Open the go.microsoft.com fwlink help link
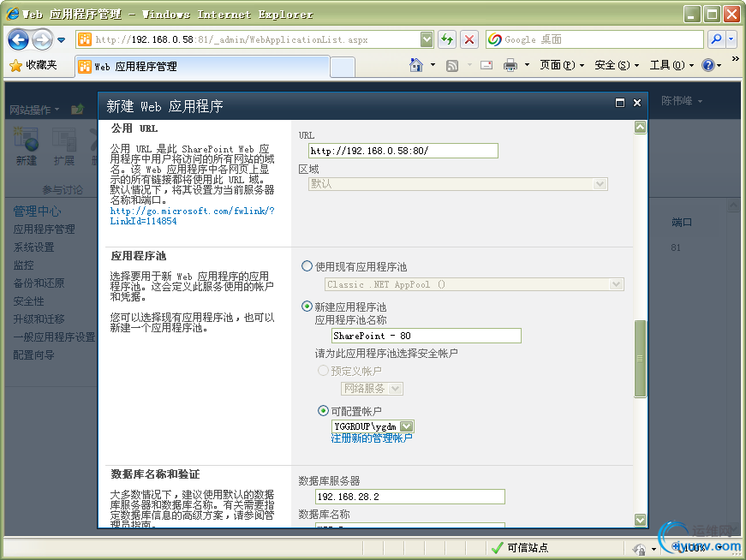Viewport: 746px width, 560px height. pyautogui.click(x=192, y=216)
